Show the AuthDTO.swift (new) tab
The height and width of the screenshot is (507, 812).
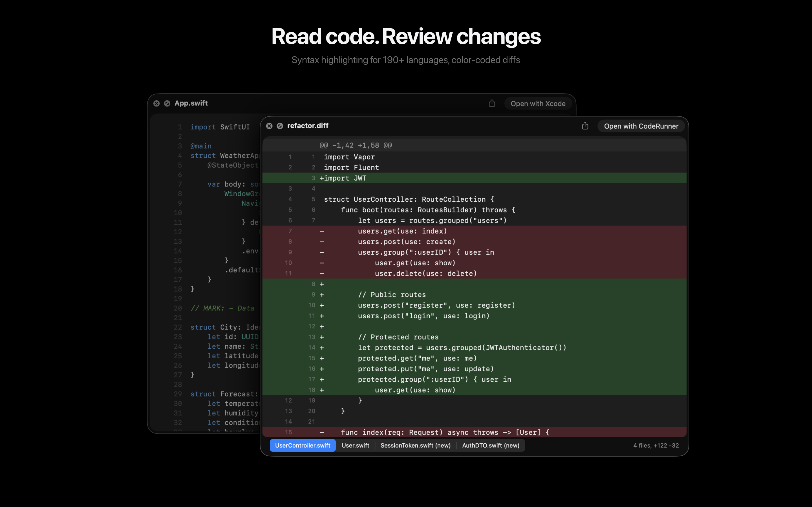coord(490,445)
